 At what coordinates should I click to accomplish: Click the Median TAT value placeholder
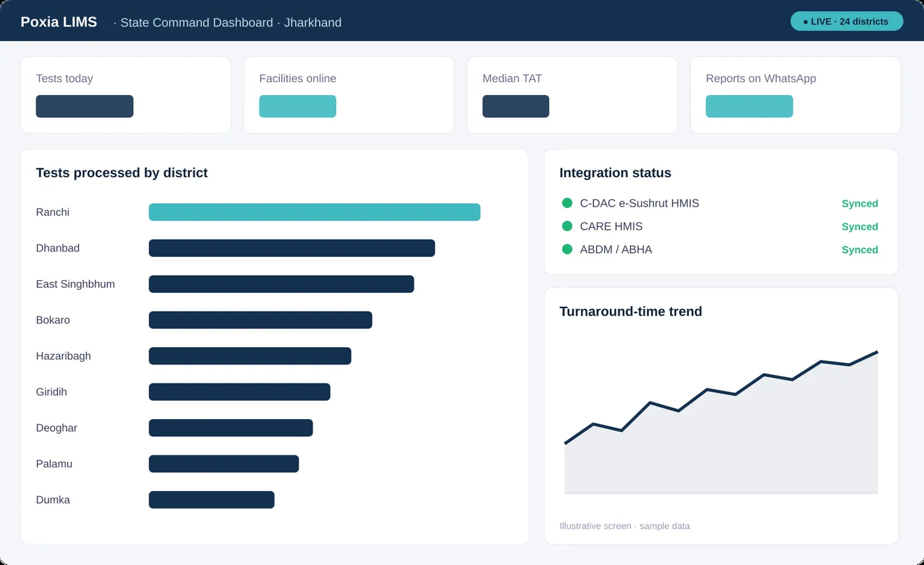pyautogui.click(x=515, y=106)
